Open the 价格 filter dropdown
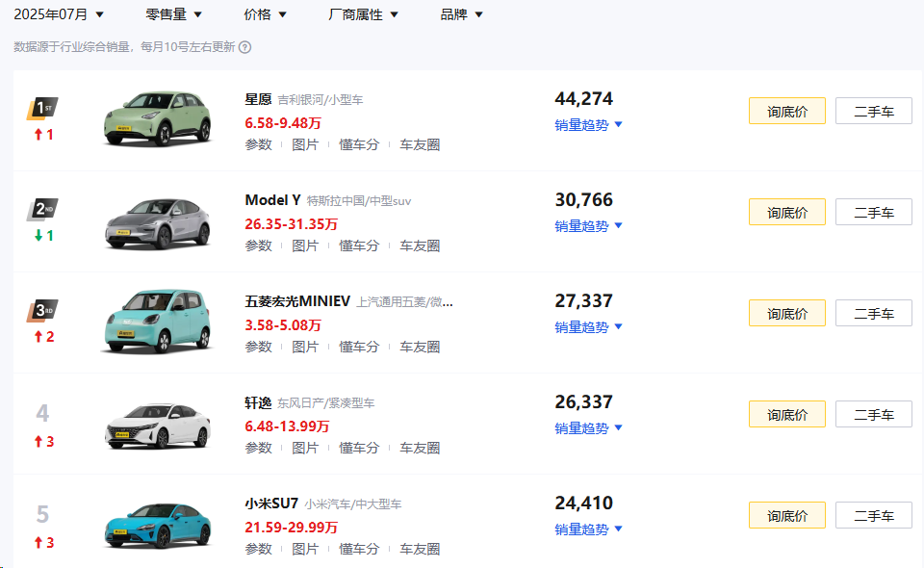Viewport: 924px width, 568px height. pos(266,14)
